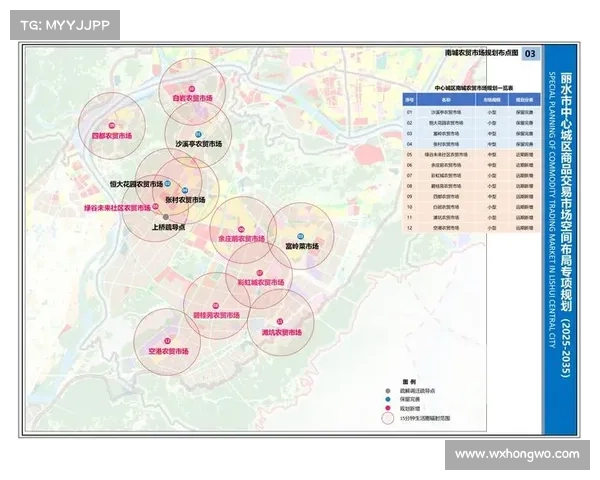Image resolution: width=600 pixels, height=480 pixels.
Task: Click the 碧桂苑农贸市场 marker
Action: [x=216, y=305]
